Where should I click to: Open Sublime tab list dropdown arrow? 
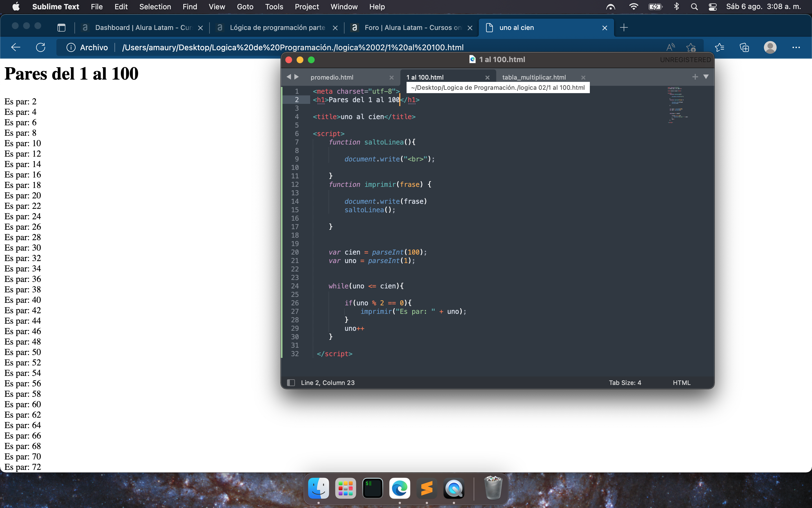tap(706, 76)
